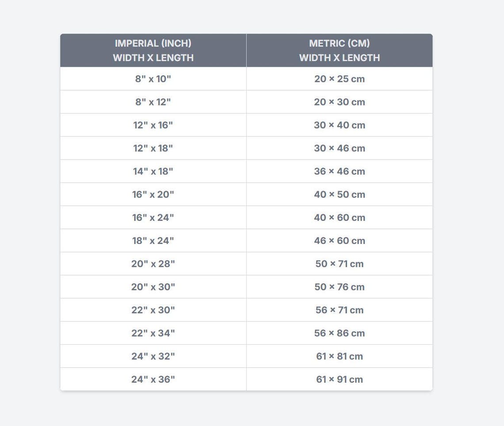
Task: Select the 12" x 16" cell
Action: 153,125
